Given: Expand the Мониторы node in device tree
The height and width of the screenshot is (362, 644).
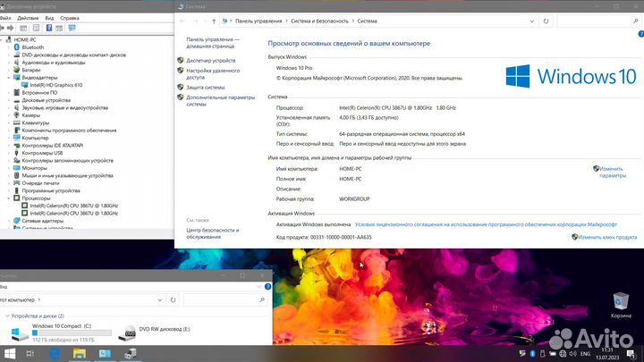Looking at the screenshot, I should [9, 168].
